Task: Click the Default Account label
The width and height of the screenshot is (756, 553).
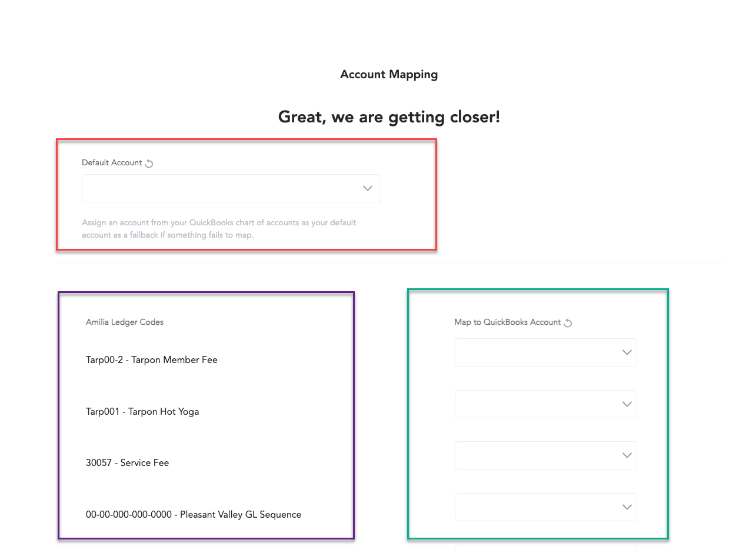Action: click(x=112, y=163)
